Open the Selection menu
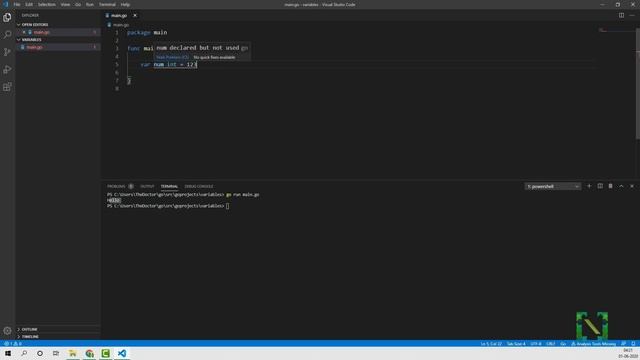 [47, 4]
